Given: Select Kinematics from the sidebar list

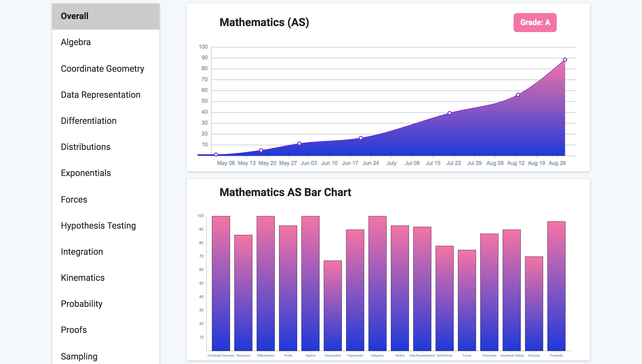Looking at the screenshot, I should [x=83, y=278].
